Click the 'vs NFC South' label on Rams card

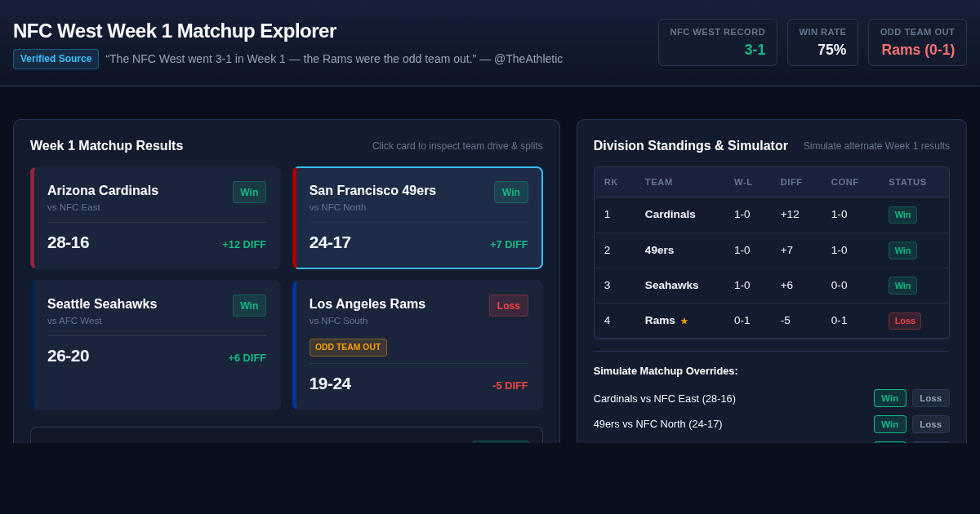338,321
